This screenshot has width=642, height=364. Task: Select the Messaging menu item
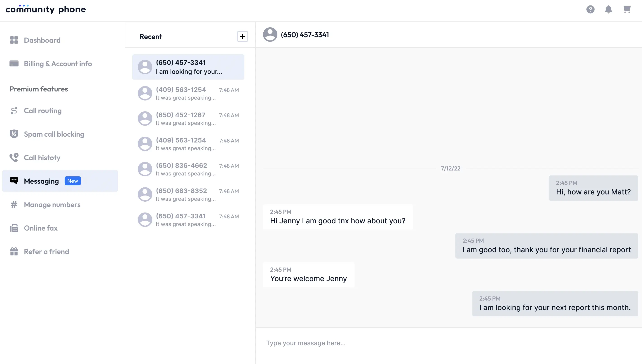41,181
